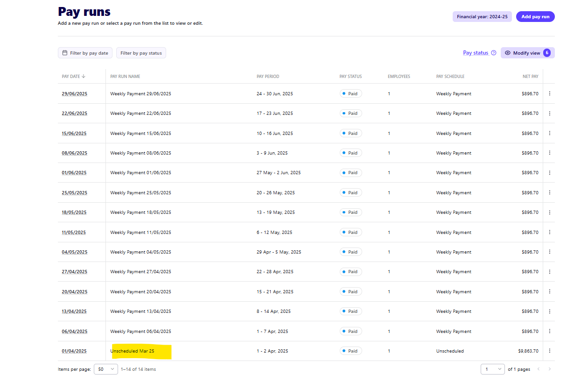Open row menu for Weekly Payment 27/04/2025
Viewport: 588px width, 382px height.
[549, 271]
